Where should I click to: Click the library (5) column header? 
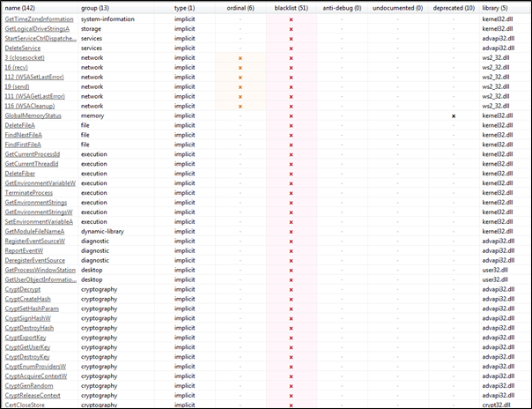pos(495,8)
